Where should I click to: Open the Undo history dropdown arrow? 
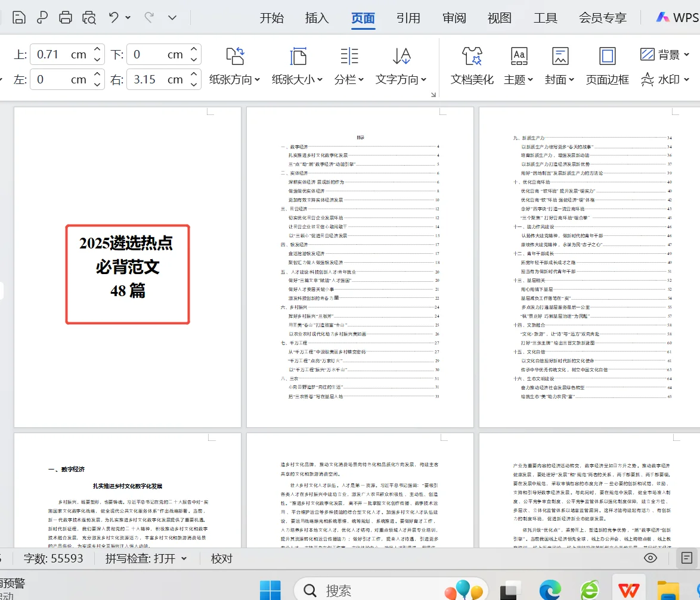click(128, 18)
